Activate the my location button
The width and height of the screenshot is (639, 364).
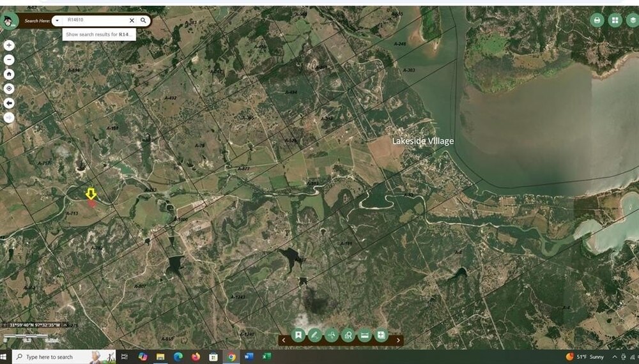pyautogui.click(x=9, y=89)
